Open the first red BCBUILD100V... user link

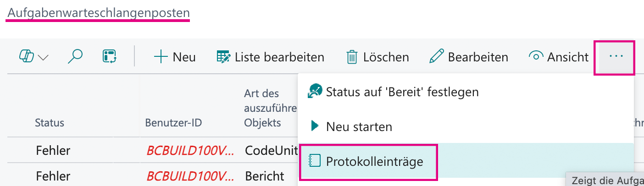tap(190, 150)
